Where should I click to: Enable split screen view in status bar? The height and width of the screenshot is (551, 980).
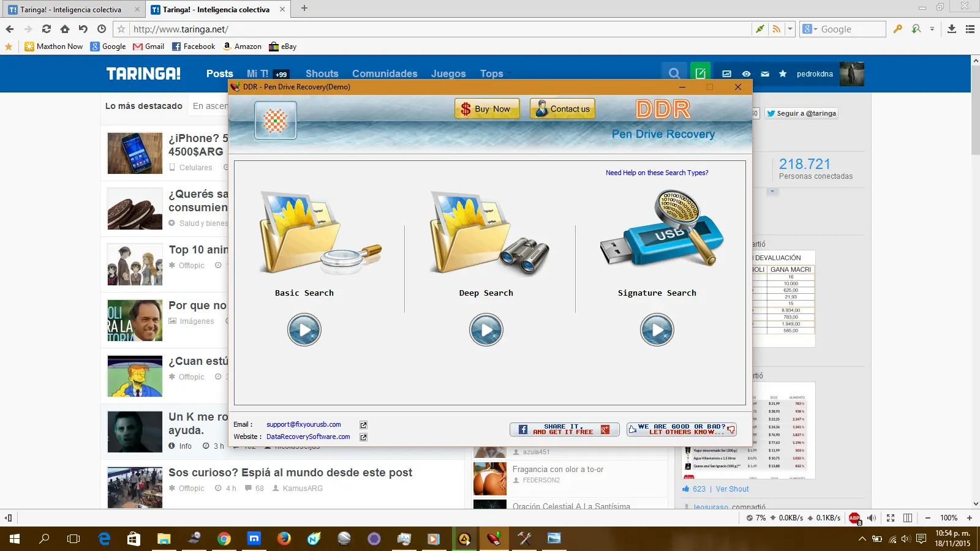pyautogui.click(x=907, y=517)
